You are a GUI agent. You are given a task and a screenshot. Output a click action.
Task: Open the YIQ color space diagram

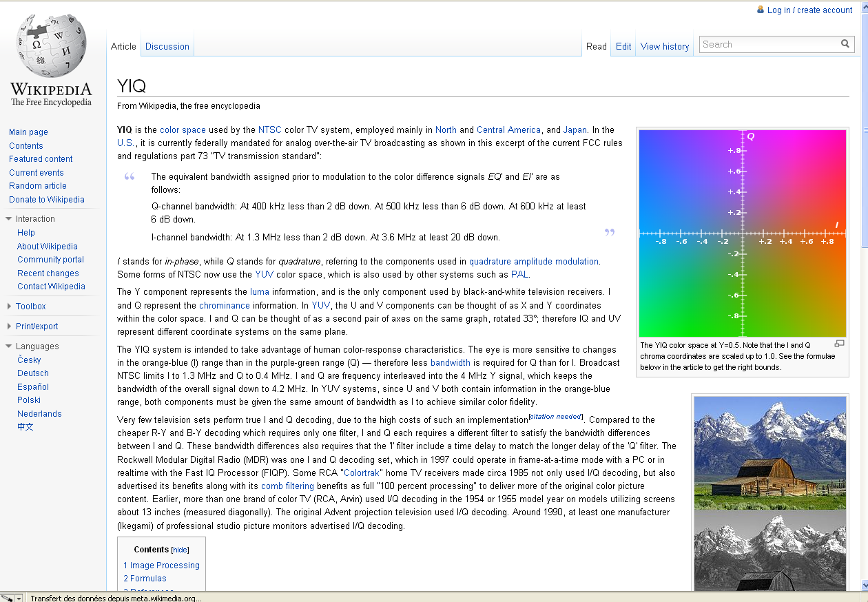coord(743,233)
